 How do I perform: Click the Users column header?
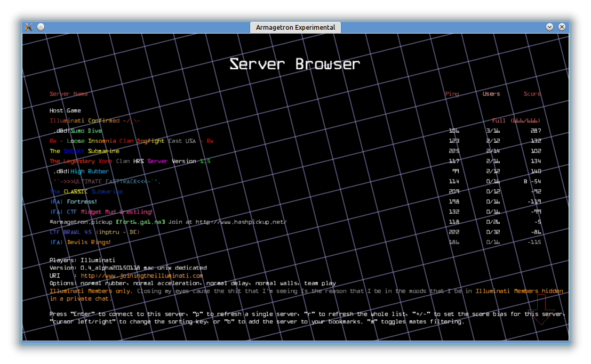pos(491,94)
